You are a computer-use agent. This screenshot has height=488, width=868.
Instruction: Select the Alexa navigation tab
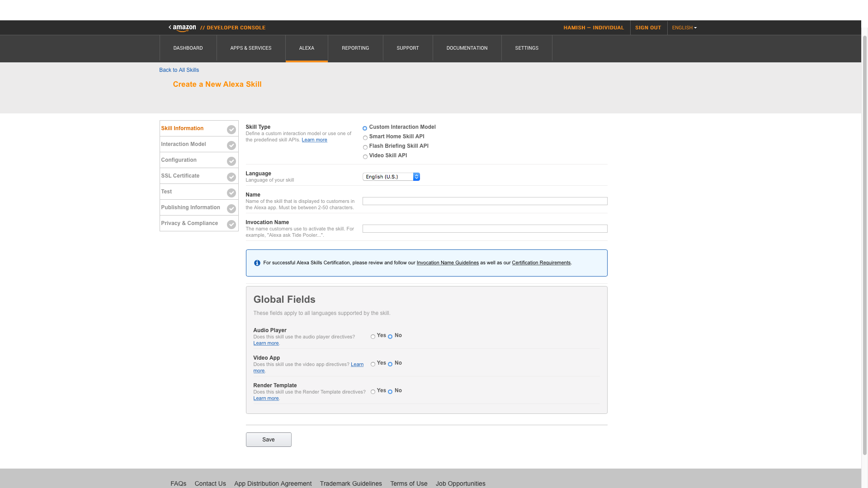[x=307, y=48]
